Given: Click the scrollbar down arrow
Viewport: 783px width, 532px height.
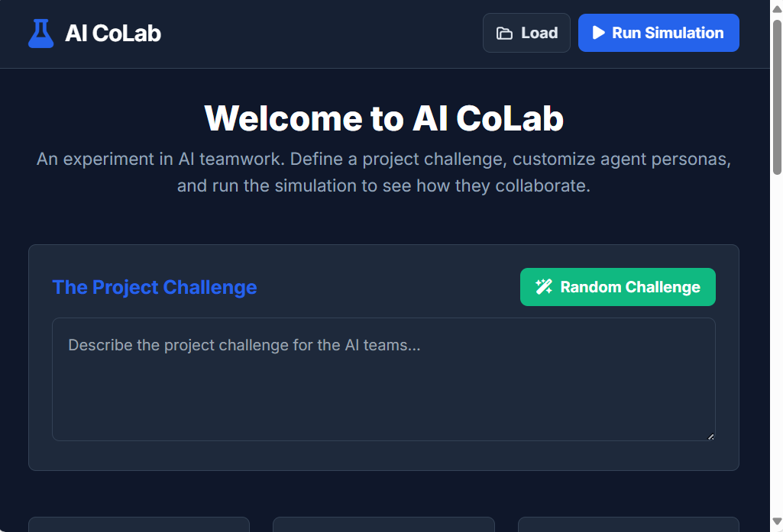Looking at the screenshot, I should pos(777,522).
